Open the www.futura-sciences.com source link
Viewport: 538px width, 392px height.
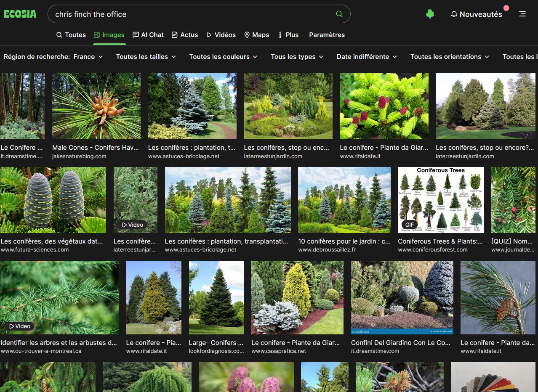click(x=35, y=249)
